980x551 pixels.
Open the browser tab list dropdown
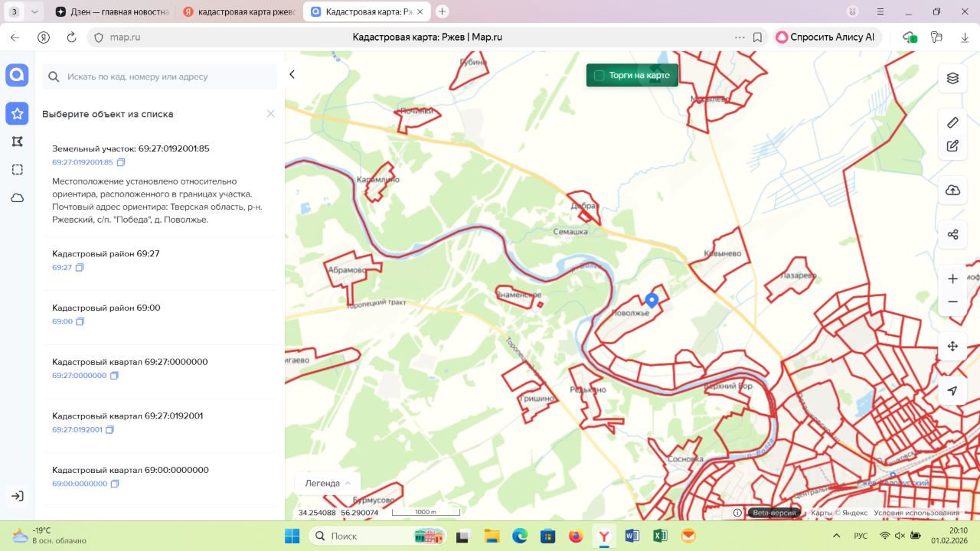click(x=34, y=11)
